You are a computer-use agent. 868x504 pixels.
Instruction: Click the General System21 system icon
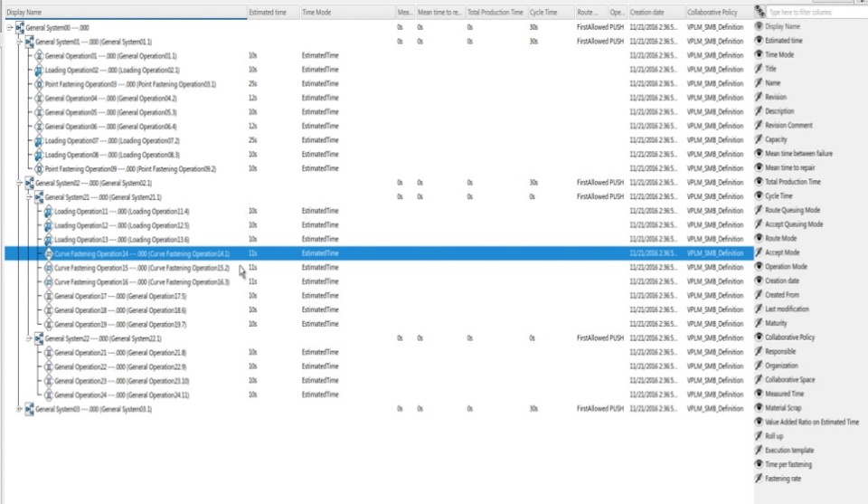point(39,197)
